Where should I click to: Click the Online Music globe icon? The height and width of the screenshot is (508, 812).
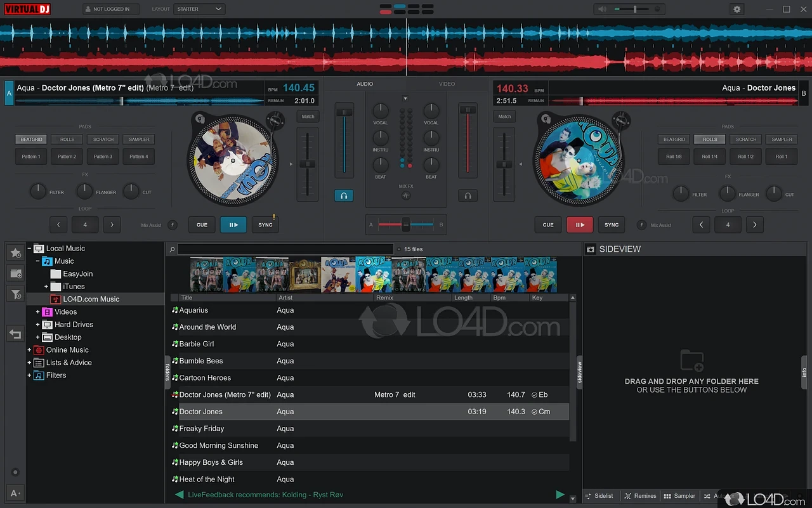click(x=39, y=350)
